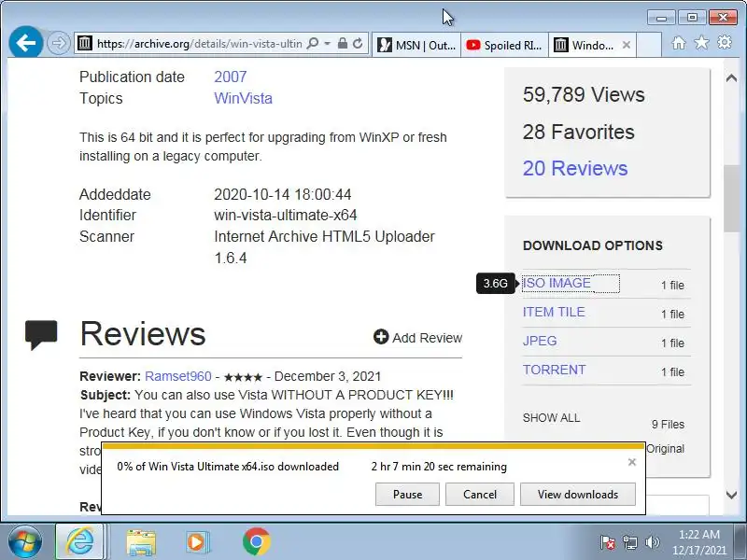Open the Tools gear icon
Screen dimensions: 747x560
(725, 42)
